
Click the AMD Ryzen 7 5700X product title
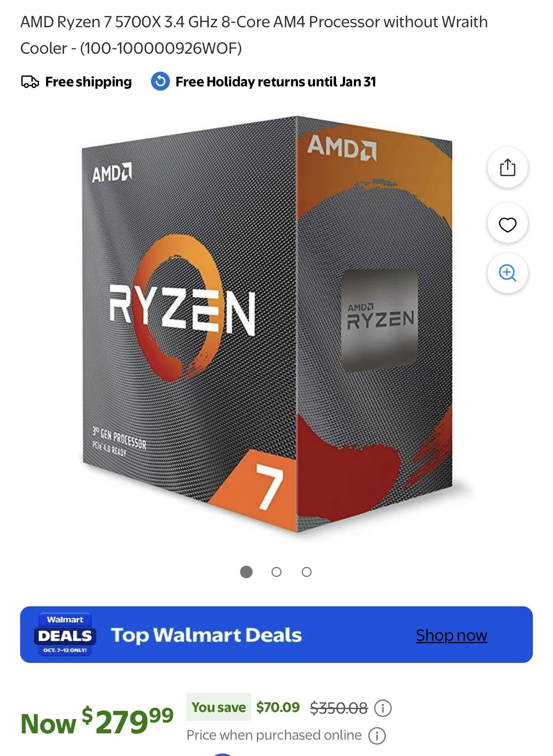coord(254,35)
